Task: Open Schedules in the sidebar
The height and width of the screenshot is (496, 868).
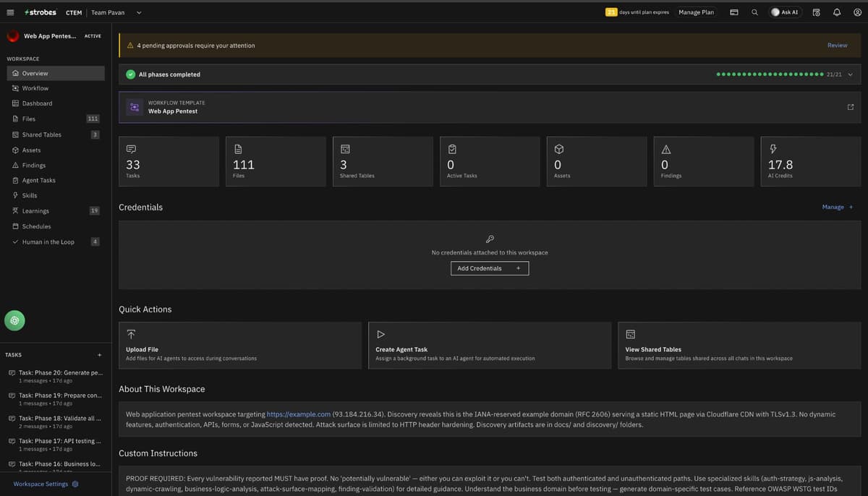Action: pos(56,226)
